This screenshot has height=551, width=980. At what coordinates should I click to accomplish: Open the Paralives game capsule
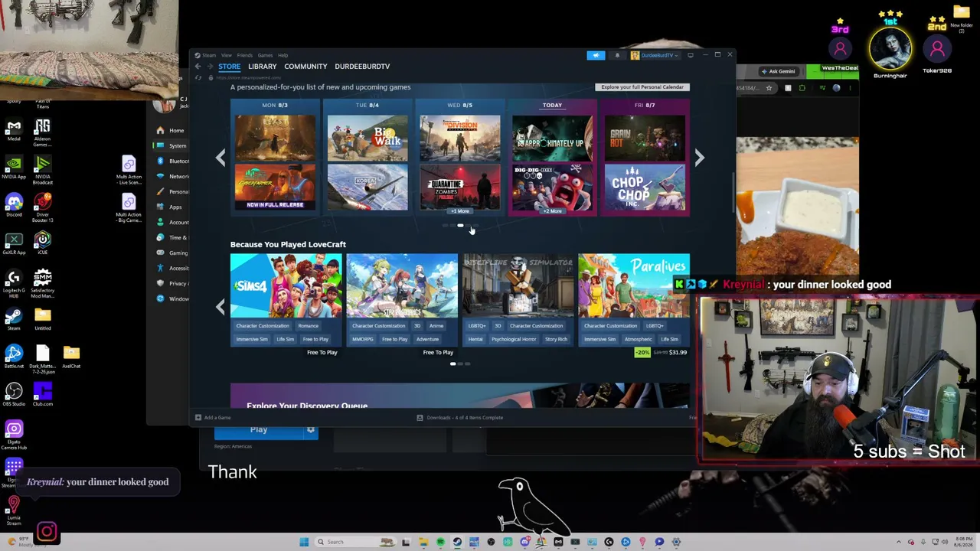click(634, 286)
